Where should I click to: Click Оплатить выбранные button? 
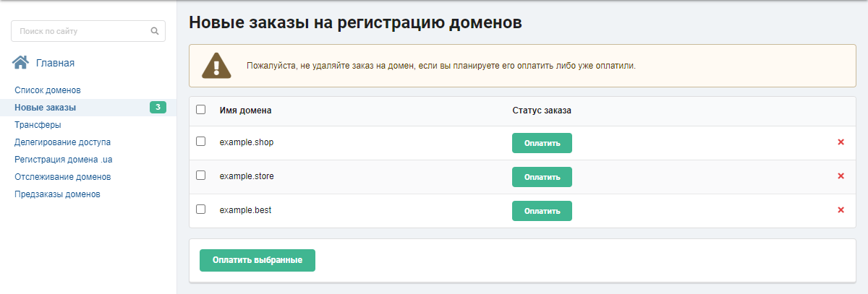[x=257, y=260]
